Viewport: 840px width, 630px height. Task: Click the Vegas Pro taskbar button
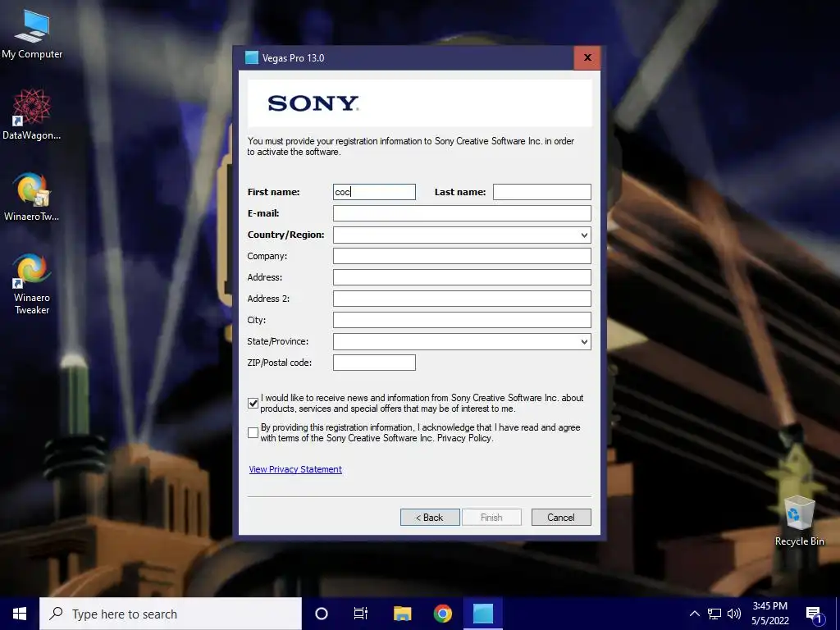click(482, 614)
